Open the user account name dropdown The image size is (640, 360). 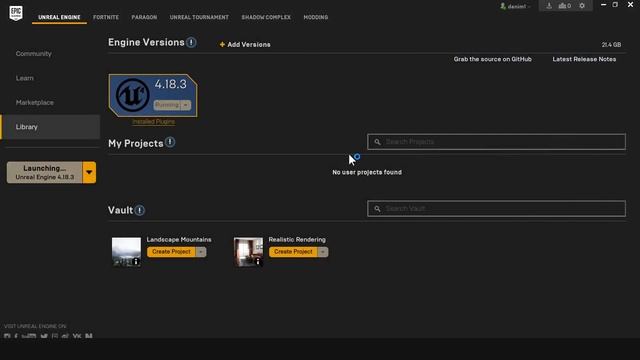(x=519, y=7)
